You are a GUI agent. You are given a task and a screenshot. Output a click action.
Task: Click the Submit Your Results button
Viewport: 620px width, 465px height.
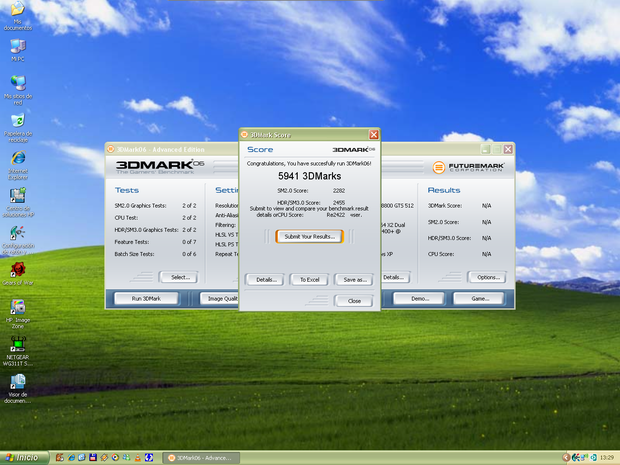tap(309, 236)
